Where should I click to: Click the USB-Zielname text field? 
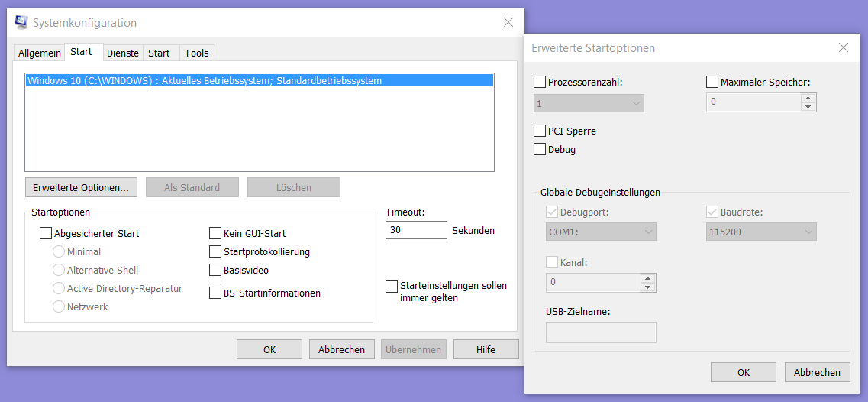click(x=601, y=332)
